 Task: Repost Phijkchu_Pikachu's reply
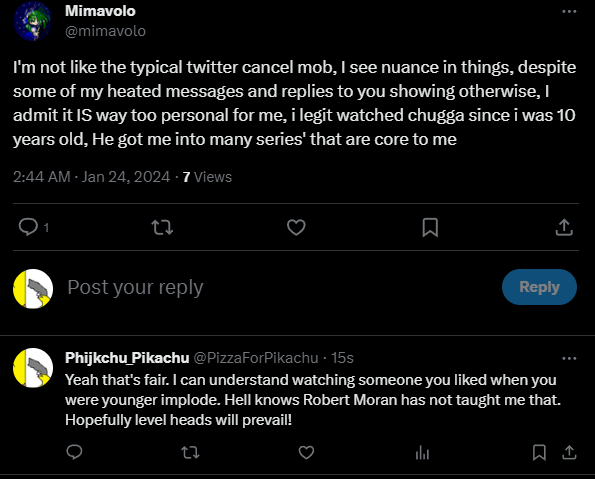[x=190, y=452]
